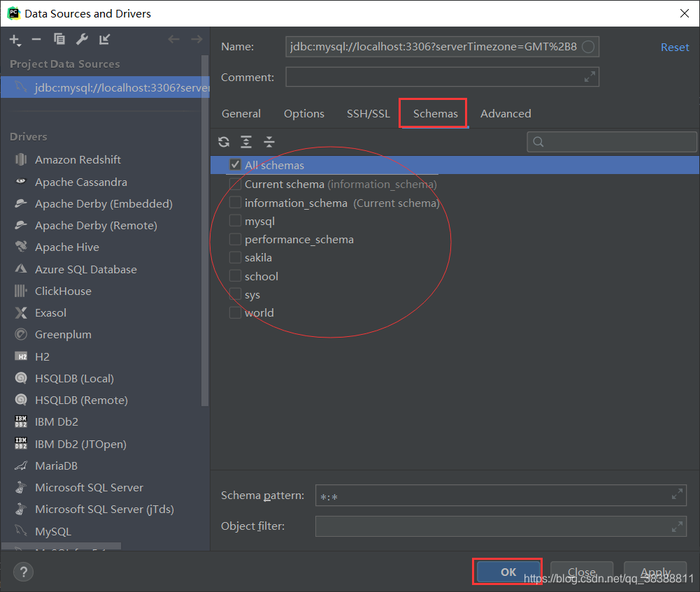The image size is (700, 592).
Task: Click the OK button
Action: (x=508, y=572)
